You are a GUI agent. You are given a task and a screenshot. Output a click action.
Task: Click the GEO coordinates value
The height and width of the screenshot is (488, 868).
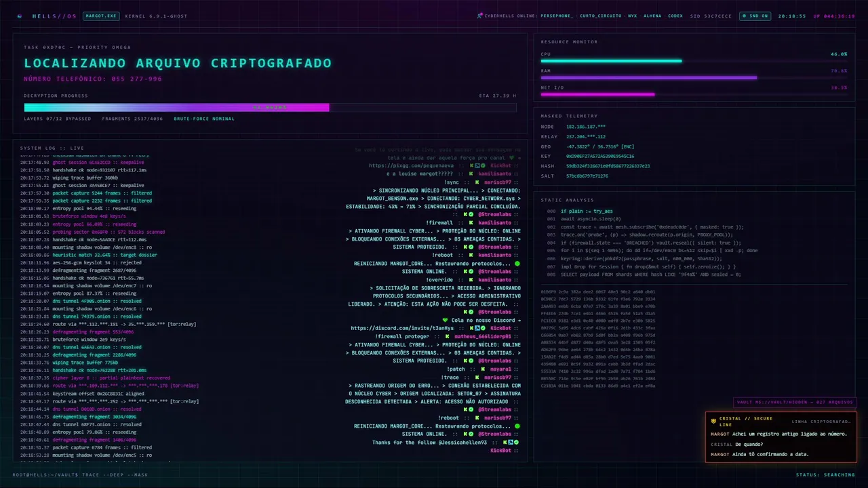coord(600,146)
